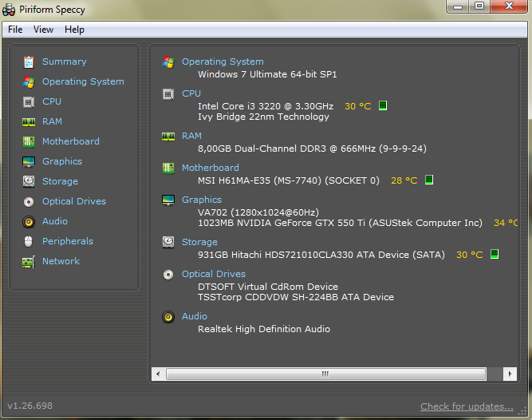Select CPU label in the sidebar
The height and width of the screenshot is (420, 532).
click(52, 101)
